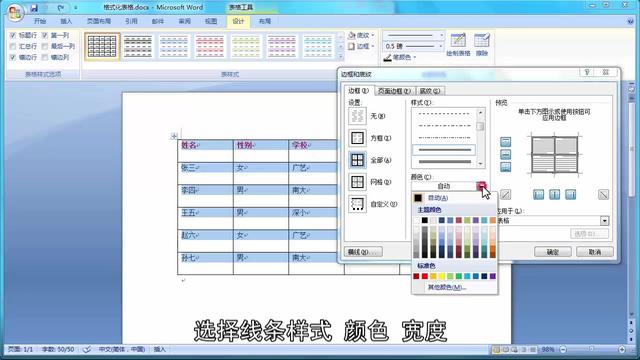Click the Redo arrow in quick access toolbar
Image resolution: width=640 pixels, height=360 pixels.
tap(61, 8)
